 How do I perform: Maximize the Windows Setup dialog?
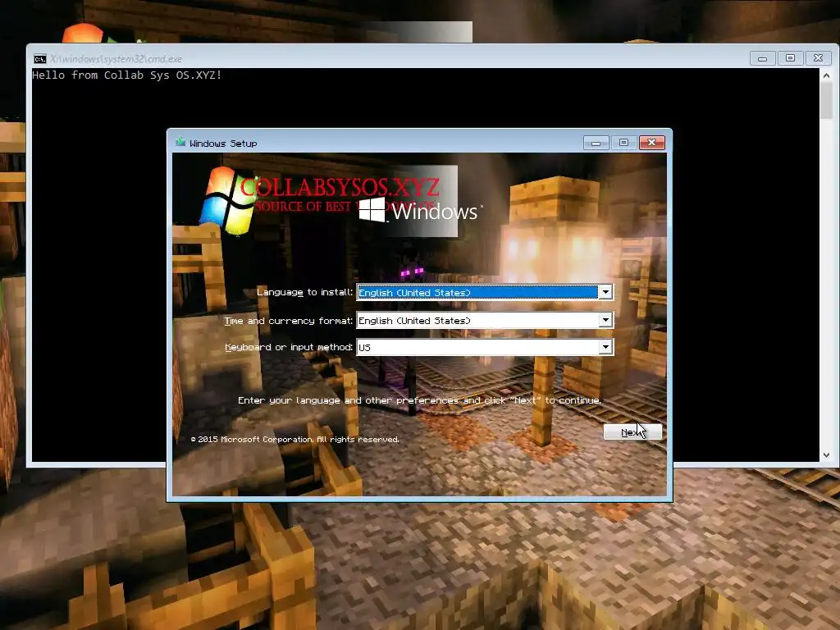pos(623,143)
